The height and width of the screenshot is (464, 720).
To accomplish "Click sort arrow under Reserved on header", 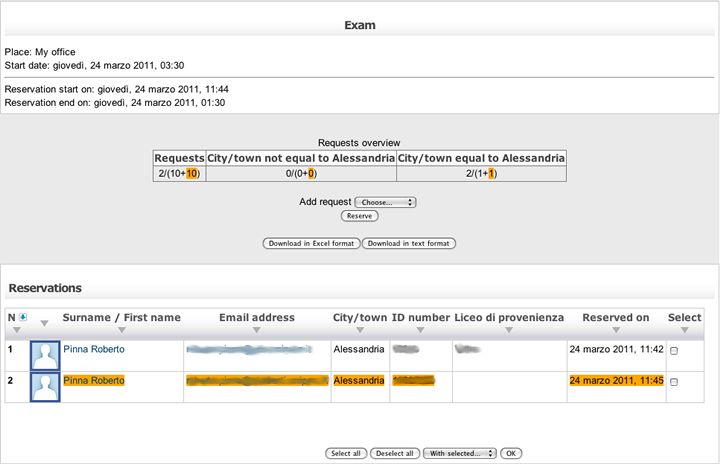I will point(615,330).
